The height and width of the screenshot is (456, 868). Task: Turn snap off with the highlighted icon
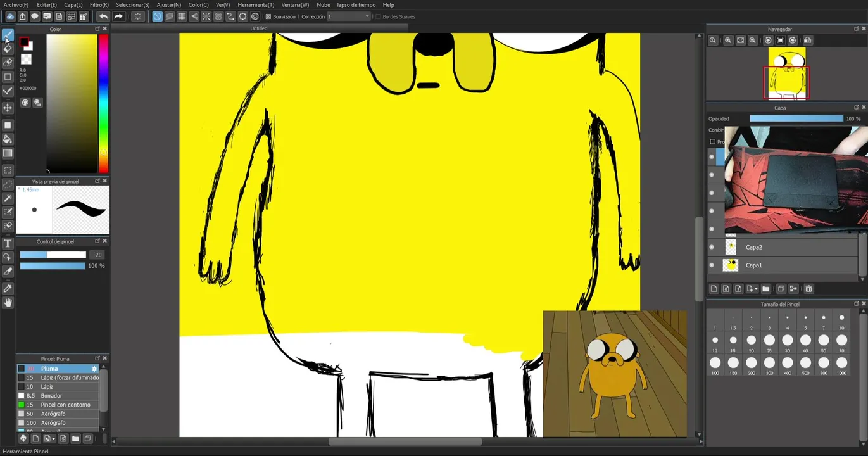(x=157, y=16)
